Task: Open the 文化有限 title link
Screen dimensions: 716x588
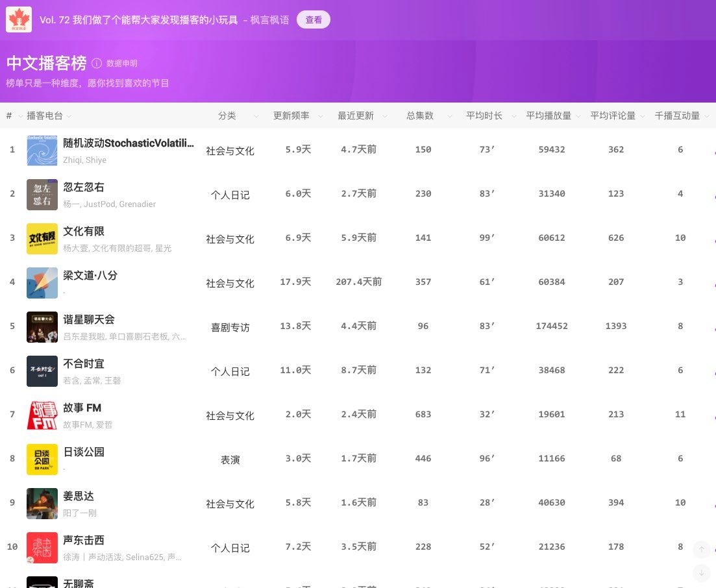Action: (84, 231)
